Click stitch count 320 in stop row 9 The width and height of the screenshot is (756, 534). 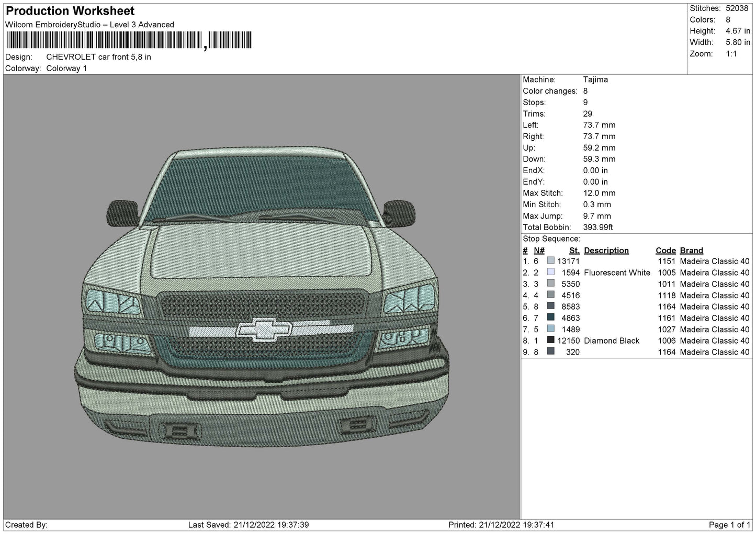(x=573, y=353)
